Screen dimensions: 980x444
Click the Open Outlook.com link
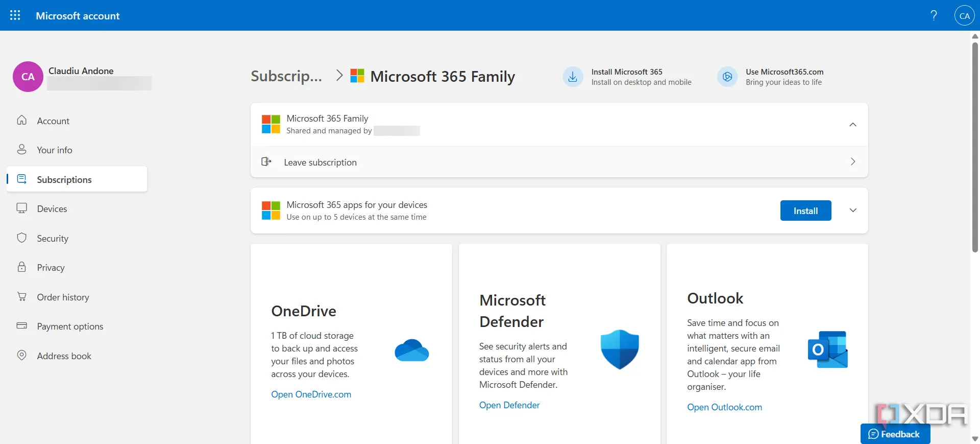pos(724,407)
